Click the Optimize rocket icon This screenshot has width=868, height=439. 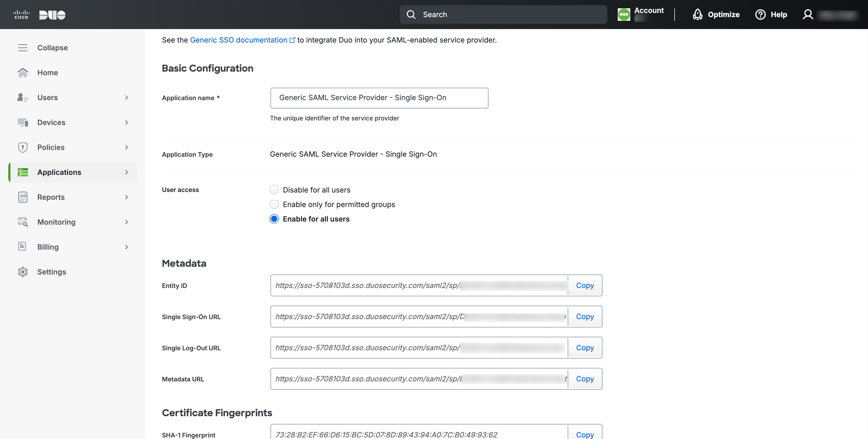697,15
